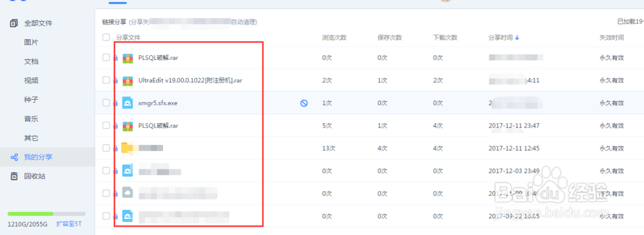Click the 扩容至5T upgrade link

tap(69, 224)
